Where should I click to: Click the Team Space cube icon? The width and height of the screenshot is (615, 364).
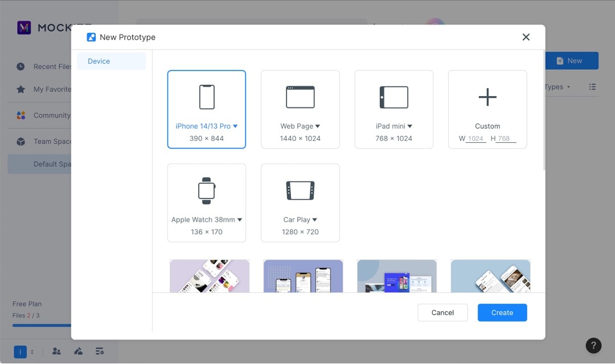click(x=21, y=142)
